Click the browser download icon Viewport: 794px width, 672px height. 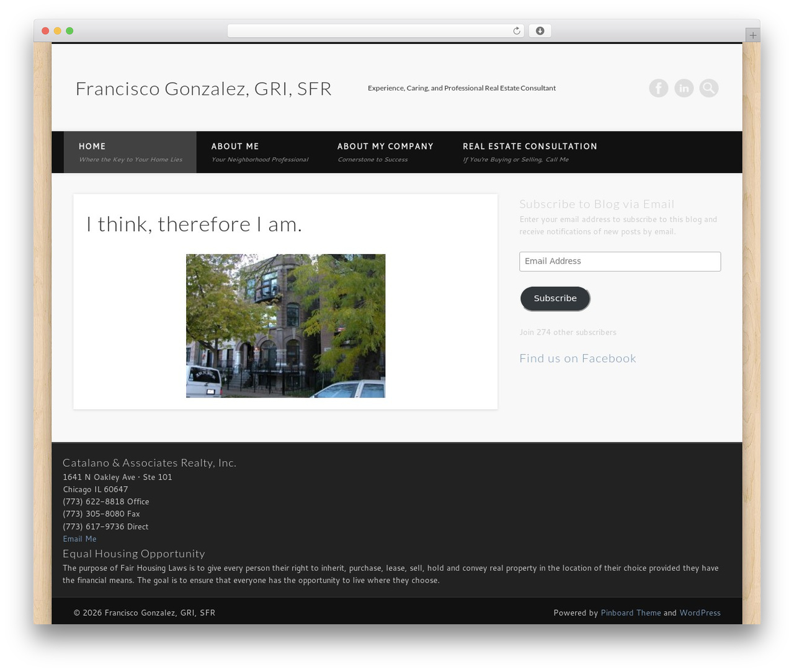click(x=540, y=31)
